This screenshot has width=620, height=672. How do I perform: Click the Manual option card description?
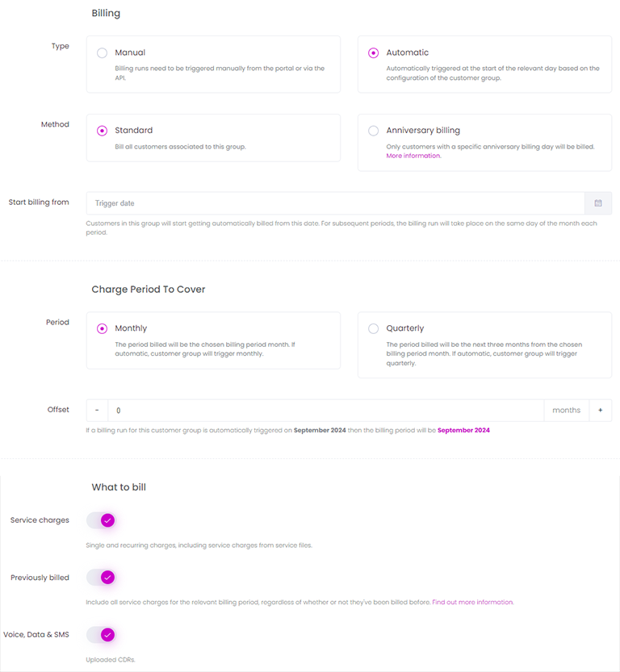[220, 73]
